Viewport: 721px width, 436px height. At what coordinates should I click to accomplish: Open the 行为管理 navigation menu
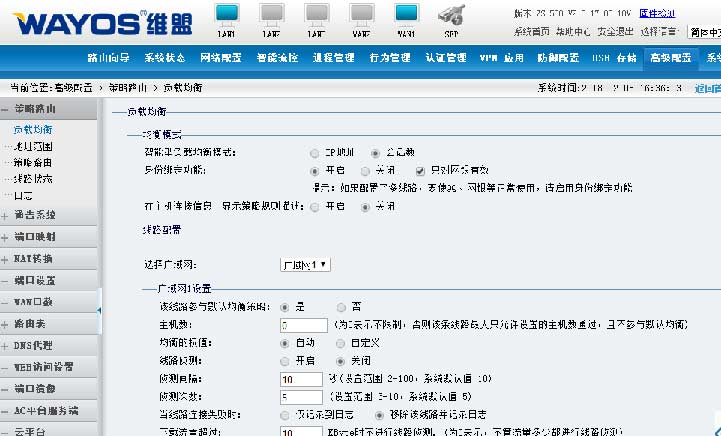tap(390, 57)
